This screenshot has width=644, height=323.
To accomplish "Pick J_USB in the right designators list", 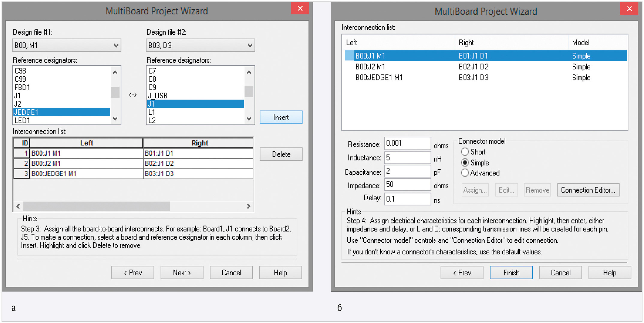I will 195,96.
